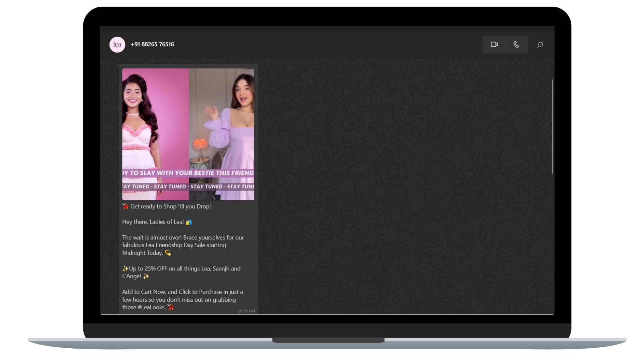Click the chat's vertical scrollbar thumb
The height and width of the screenshot is (362, 644).
point(552,126)
